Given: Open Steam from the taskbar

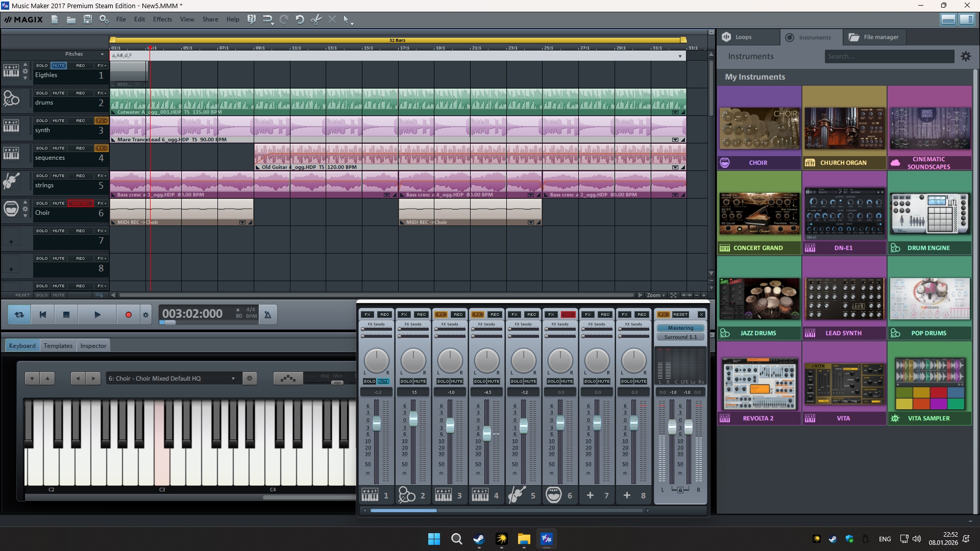Looking at the screenshot, I should pos(479,539).
